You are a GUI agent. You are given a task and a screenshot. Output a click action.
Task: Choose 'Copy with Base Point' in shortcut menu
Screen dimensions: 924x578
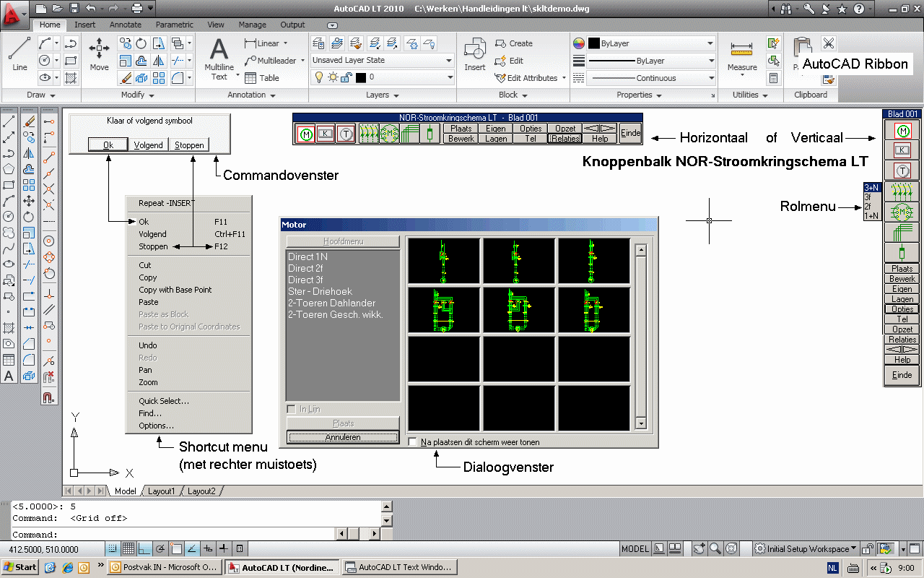[175, 290]
